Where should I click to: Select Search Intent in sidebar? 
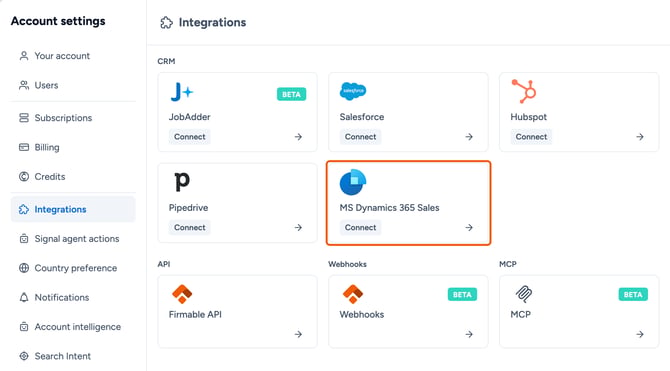73,356
